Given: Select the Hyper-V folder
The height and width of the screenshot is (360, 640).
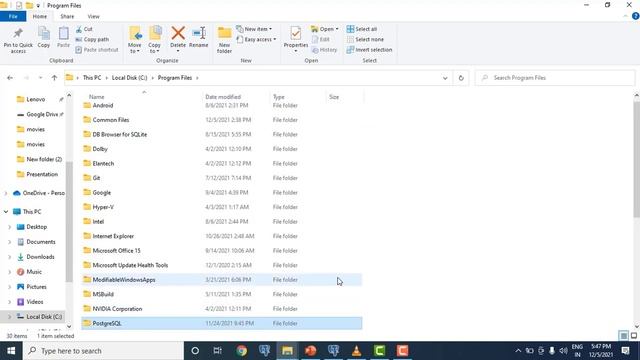Looking at the screenshot, I should [222, 207].
